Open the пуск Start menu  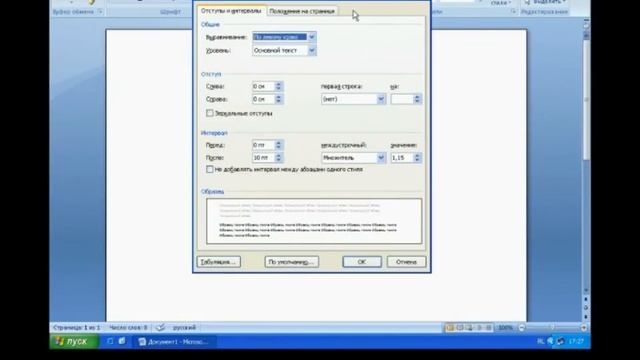[74, 341]
